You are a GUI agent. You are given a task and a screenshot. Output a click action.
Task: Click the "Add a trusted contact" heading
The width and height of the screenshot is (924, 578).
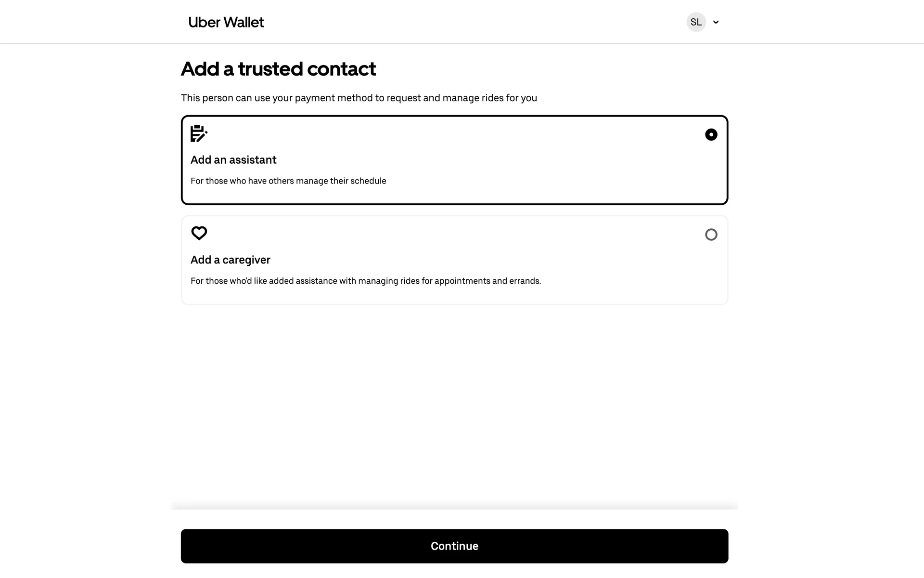[278, 69]
